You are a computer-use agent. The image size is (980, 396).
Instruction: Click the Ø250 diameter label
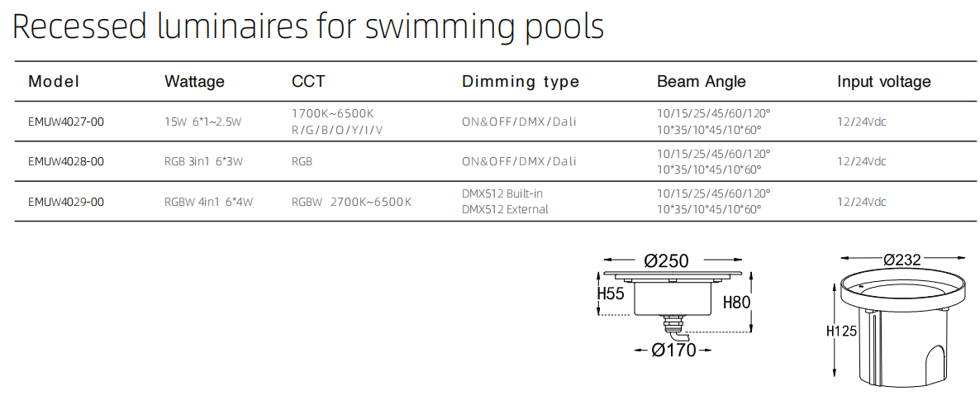pyautogui.click(x=666, y=261)
